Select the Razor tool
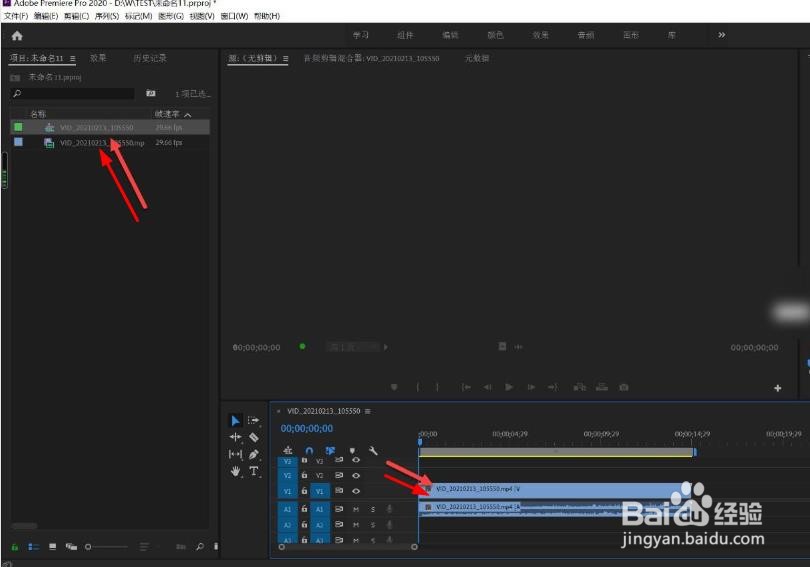The width and height of the screenshot is (810, 567). pos(254,437)
